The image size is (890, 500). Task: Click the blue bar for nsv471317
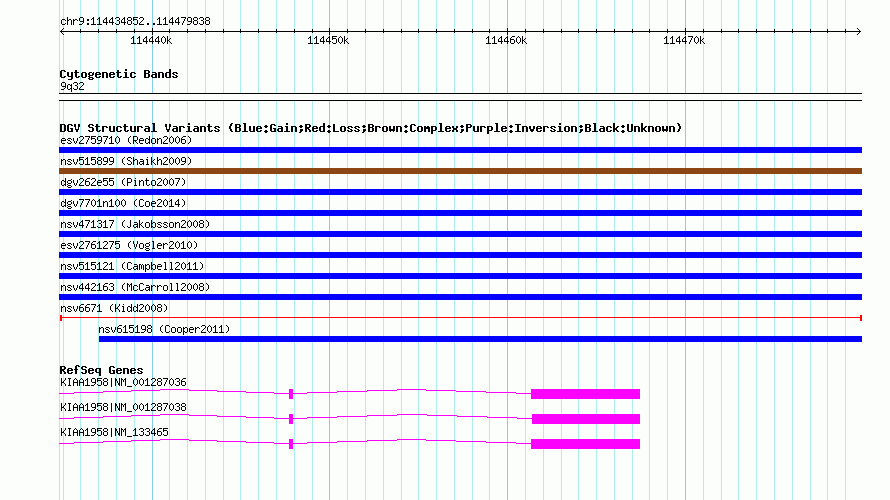460,234
